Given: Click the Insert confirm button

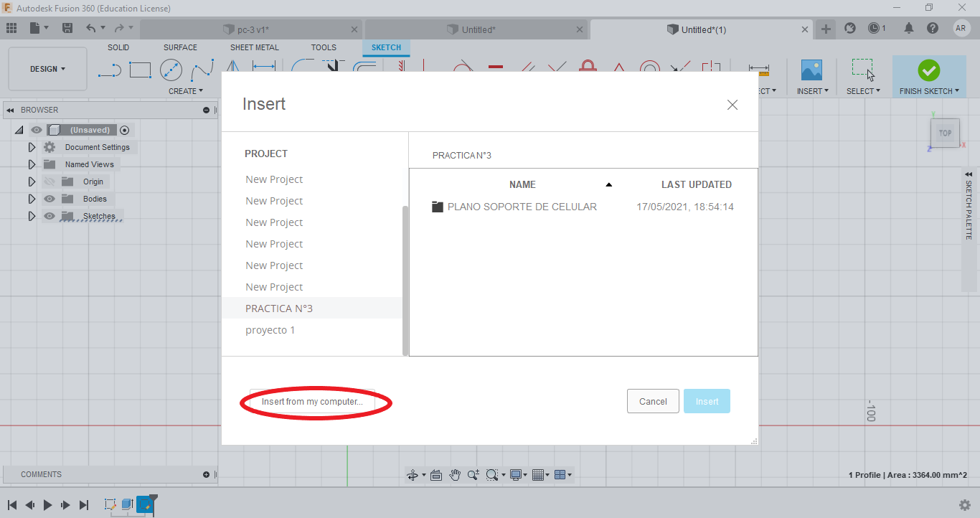Looking at the screenshot, I should coord(707,401).
